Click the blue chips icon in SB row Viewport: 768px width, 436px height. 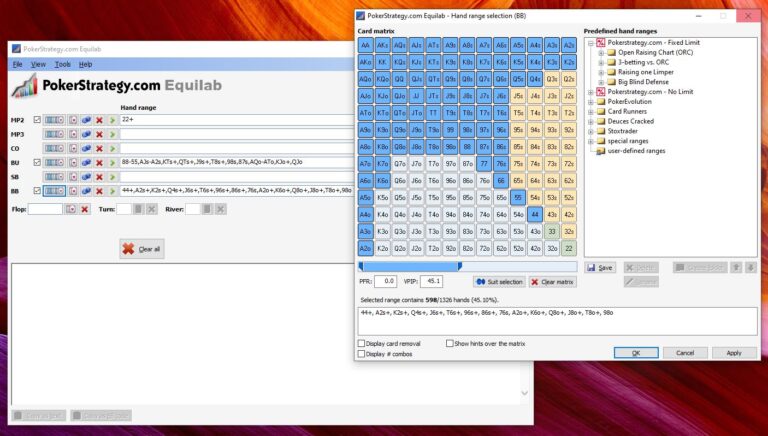pyautogui.click(x=86, y=176)
